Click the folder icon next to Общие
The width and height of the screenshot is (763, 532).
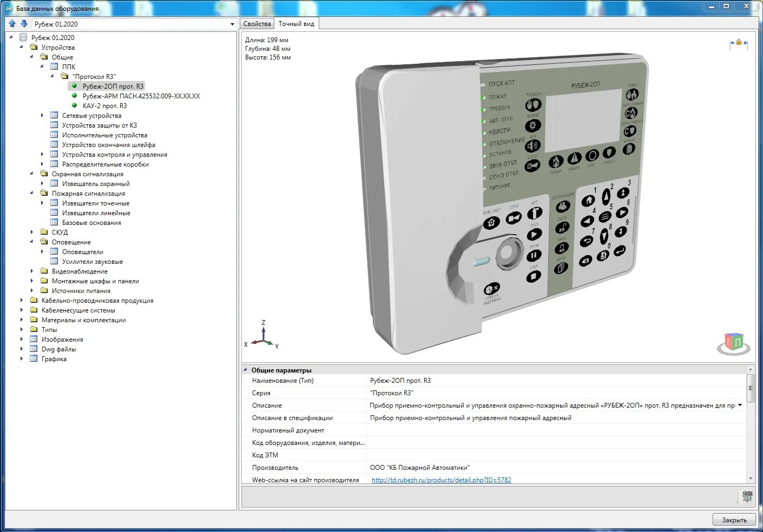[x=44, y=57]
